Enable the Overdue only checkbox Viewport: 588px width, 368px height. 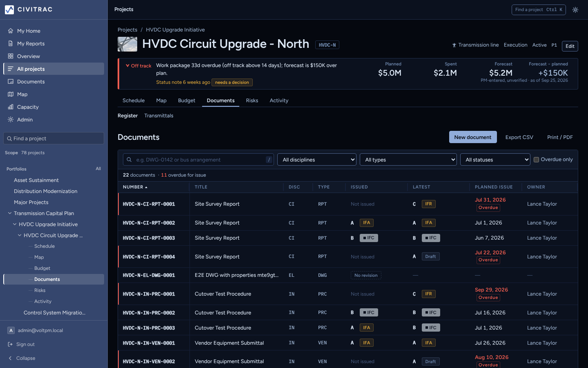click(x=537, y=159)
